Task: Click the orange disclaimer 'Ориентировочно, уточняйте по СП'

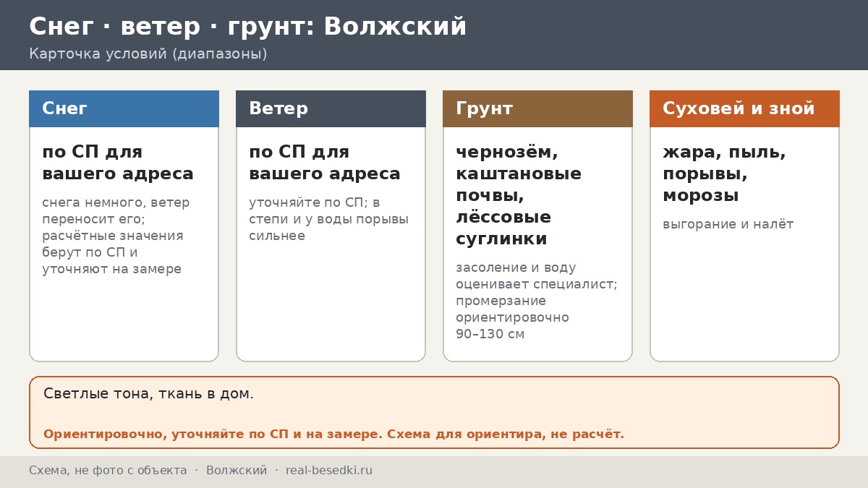Action: coord(333,435)
